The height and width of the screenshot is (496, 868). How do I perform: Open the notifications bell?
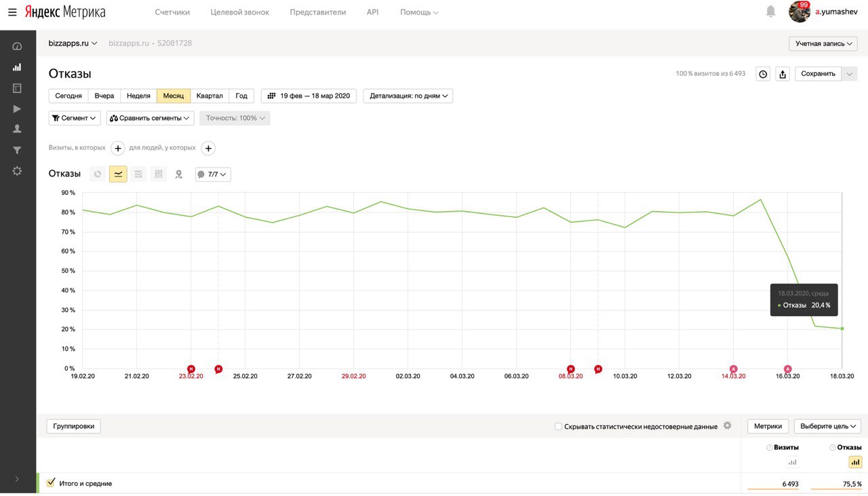[x=770, y=12]
